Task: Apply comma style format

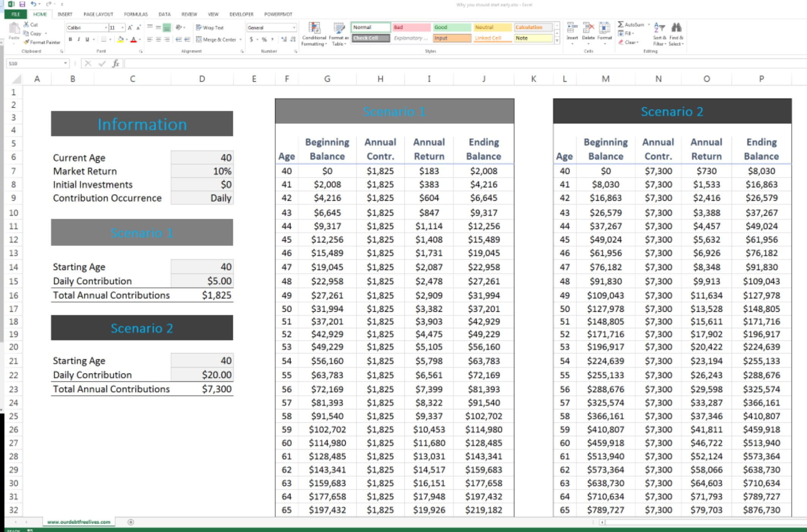Action: (272, 39)
